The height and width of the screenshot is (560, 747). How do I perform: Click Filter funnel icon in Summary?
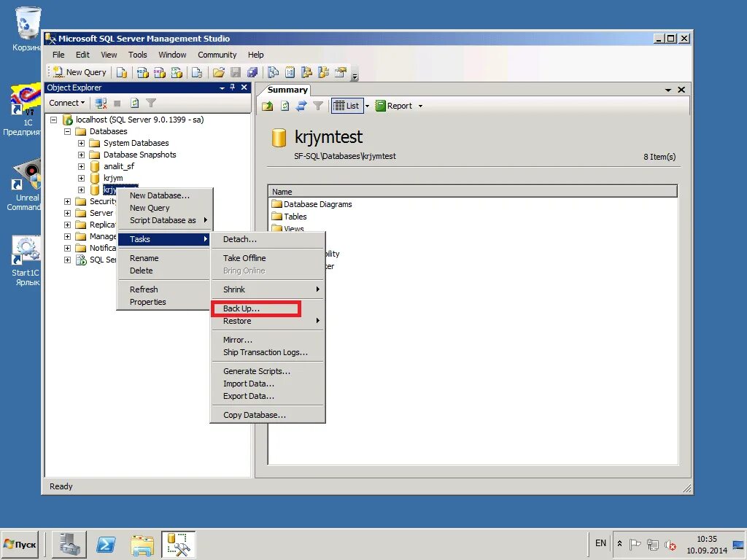pyautogui.click(x=318, y=106)
